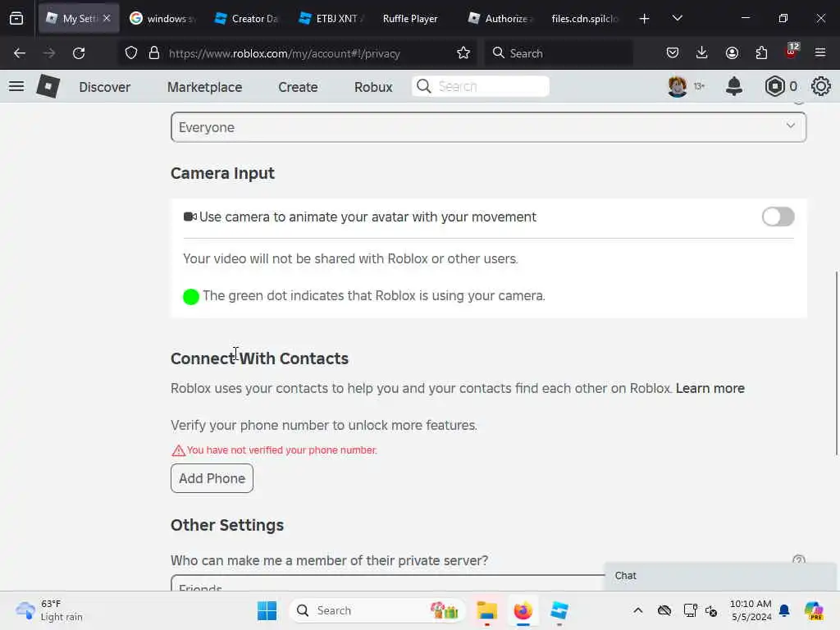
Task: View tracking protection shield icon
Action: tap(131, 53)
